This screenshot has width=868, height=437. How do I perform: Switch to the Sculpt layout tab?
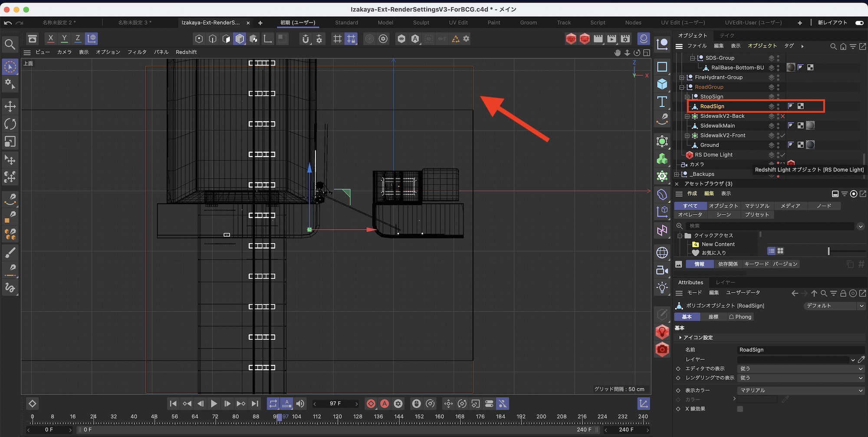point(421,23)
